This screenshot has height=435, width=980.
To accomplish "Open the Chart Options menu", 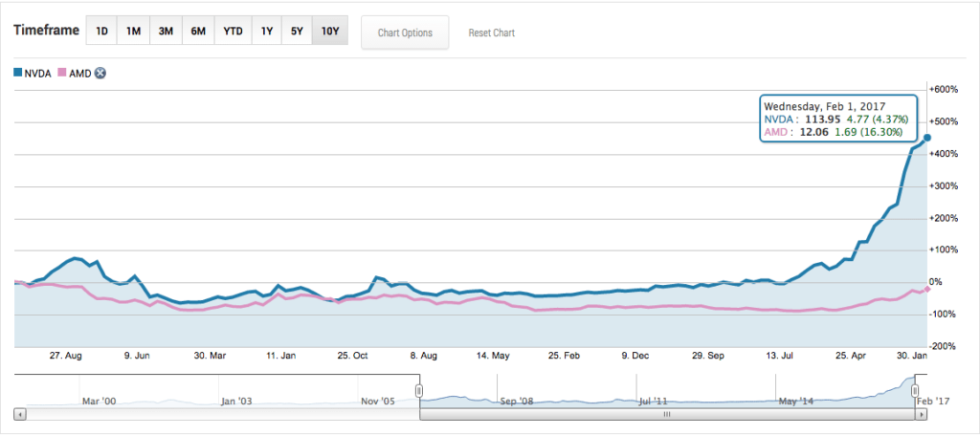I will point(405,33).
